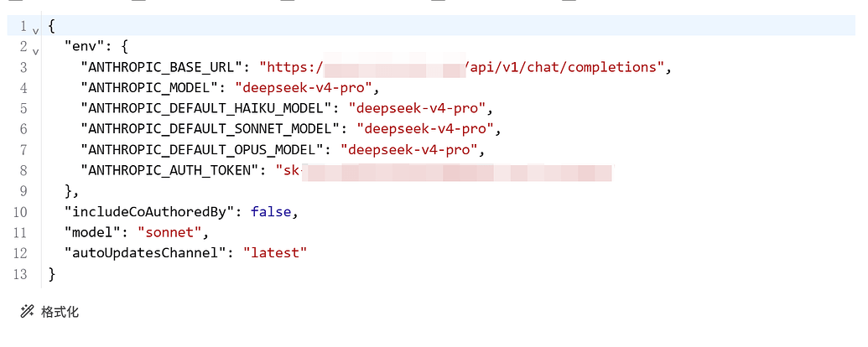Collapse the "env" block fold arrow
Viewport: 868px width, 347px height.
tap(36, 52)
